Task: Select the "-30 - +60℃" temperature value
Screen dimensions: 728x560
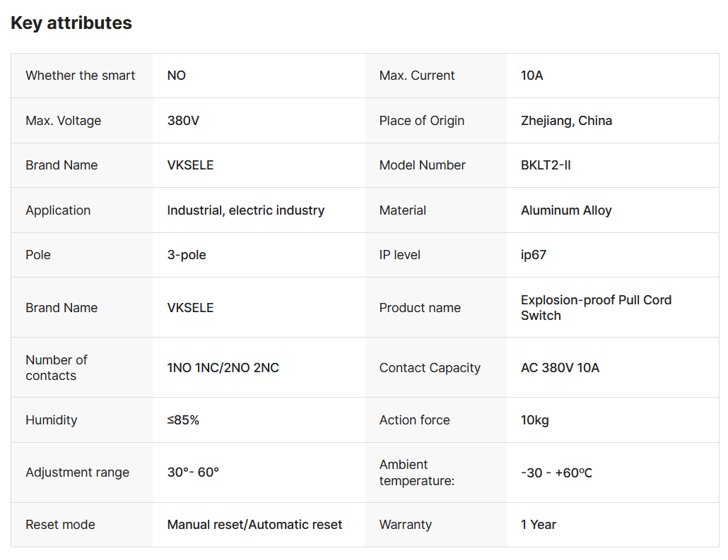Action: pos(556,472)
